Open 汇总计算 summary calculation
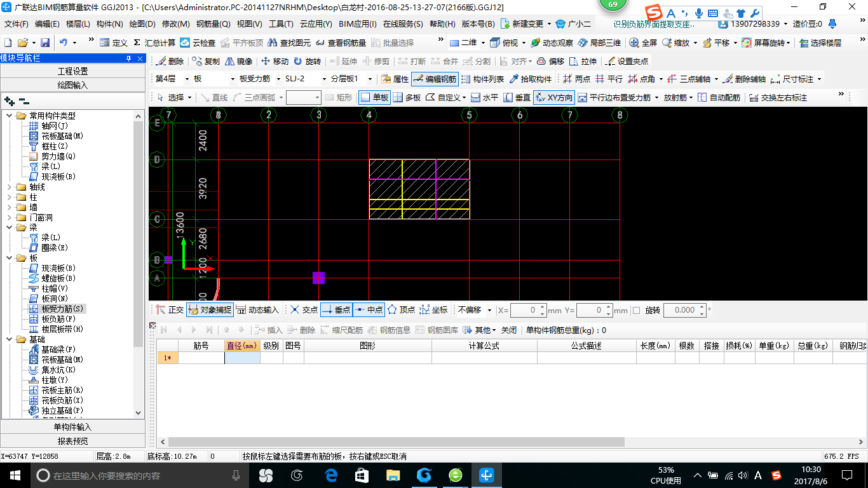Image resolution: width=868 pixels, height=488 pixels. [x=154, y=43]
